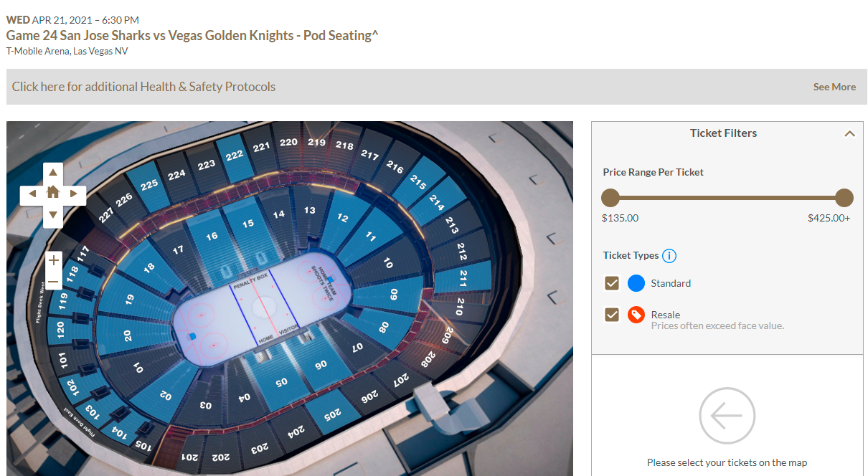Choose section 205 on the map

tap(331, 414)
